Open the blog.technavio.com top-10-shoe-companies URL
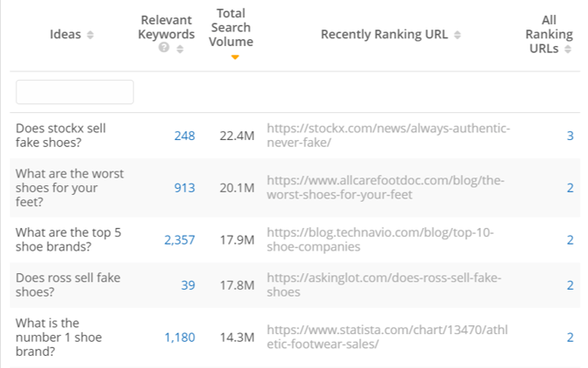Image resolution: width=588 pixels, height=368 pixels. coord(380,240)
